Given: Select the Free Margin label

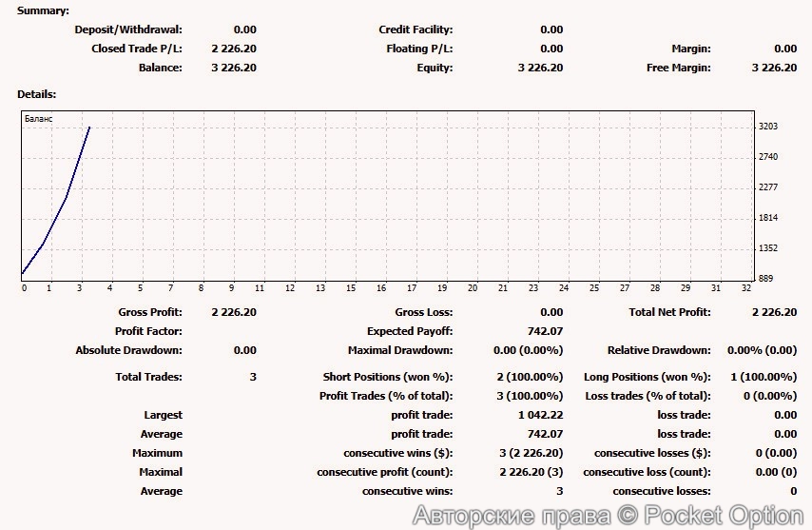Looking at the screenshot, I should (678, 68).
